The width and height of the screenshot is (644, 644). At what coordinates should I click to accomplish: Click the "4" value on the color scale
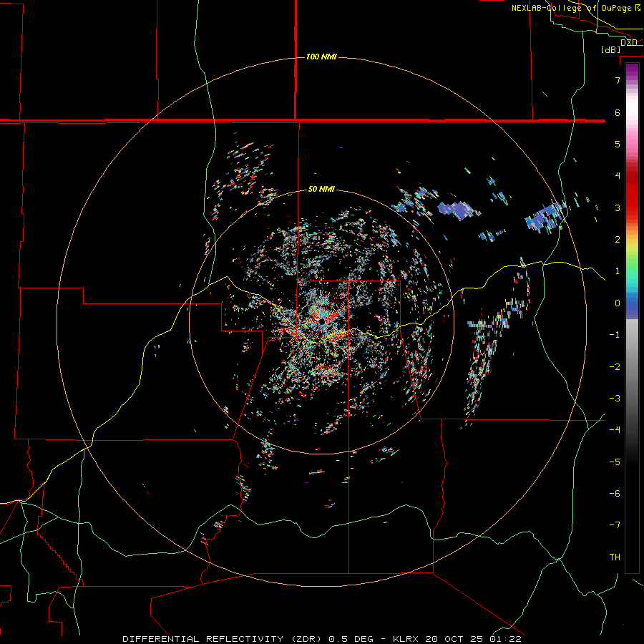tap(618, 176)
